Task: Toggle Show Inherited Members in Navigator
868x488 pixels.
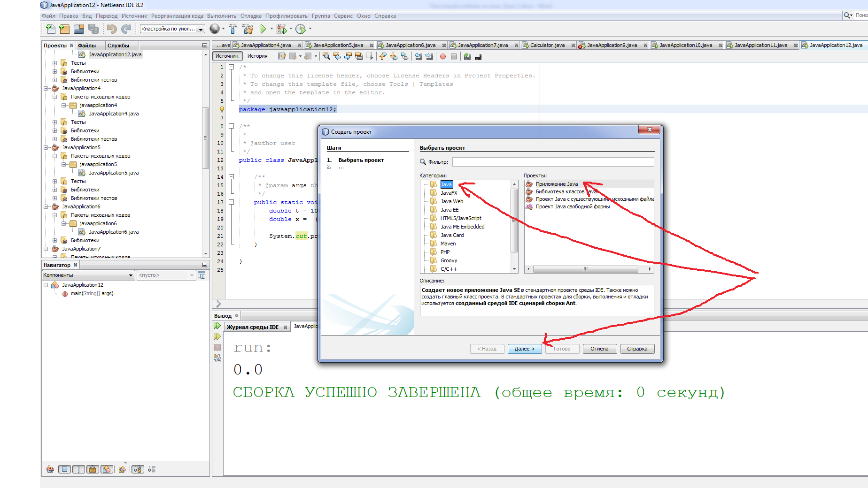Action: click(50, 469)
